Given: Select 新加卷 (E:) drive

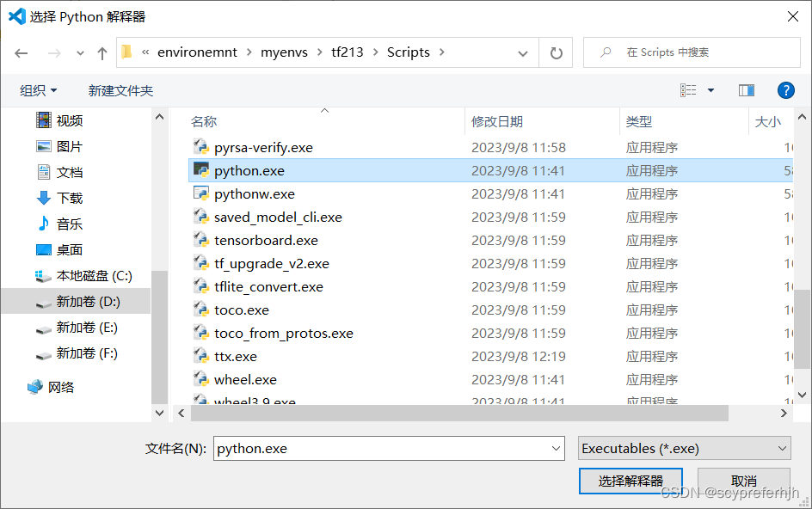Looking at the screenshot, I should pyautogui.click(x=77, y=328).
